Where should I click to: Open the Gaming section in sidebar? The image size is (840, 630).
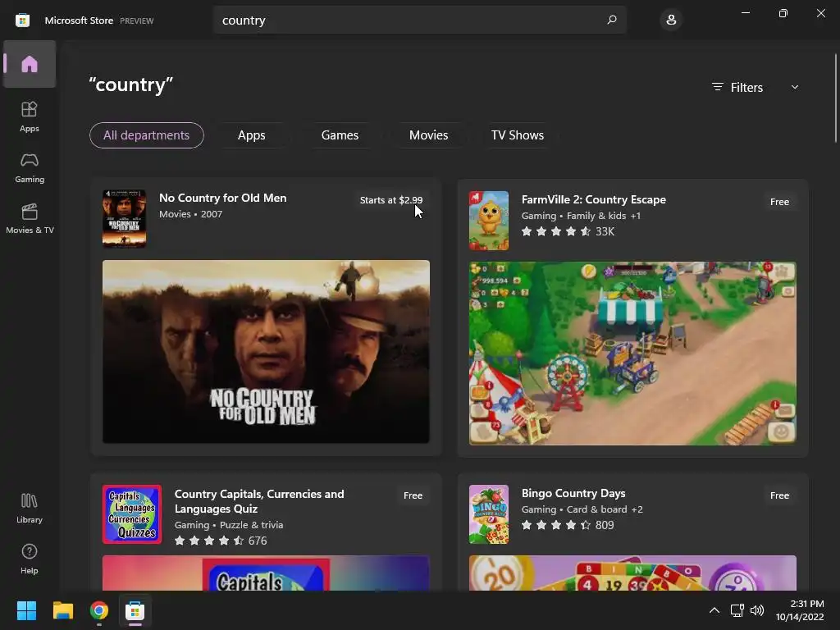(x=30, y=167)
